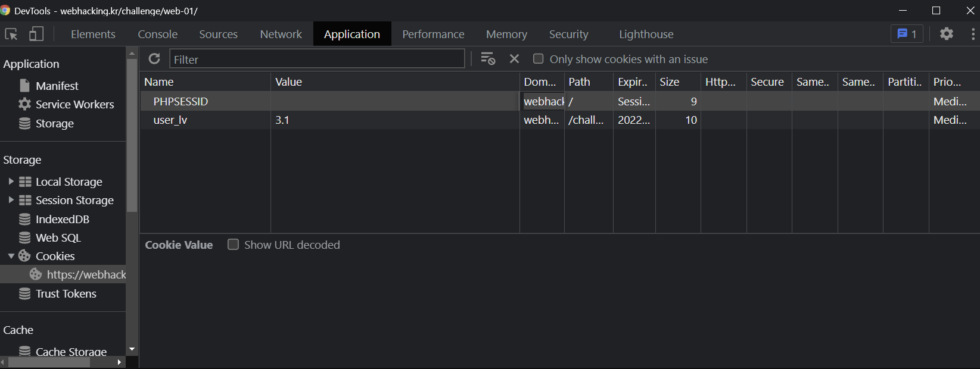Open DevTools settings gear

pos(947,34)
